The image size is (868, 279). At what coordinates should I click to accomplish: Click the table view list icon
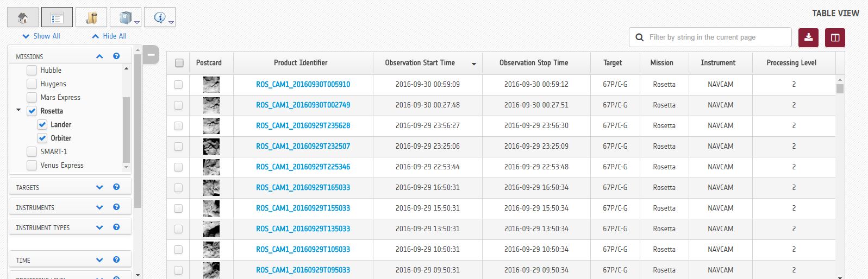coord(57,18)
